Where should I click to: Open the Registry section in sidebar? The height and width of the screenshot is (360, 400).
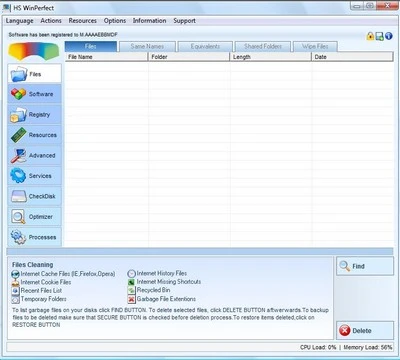pyautogui.click(x=35, y=114)
